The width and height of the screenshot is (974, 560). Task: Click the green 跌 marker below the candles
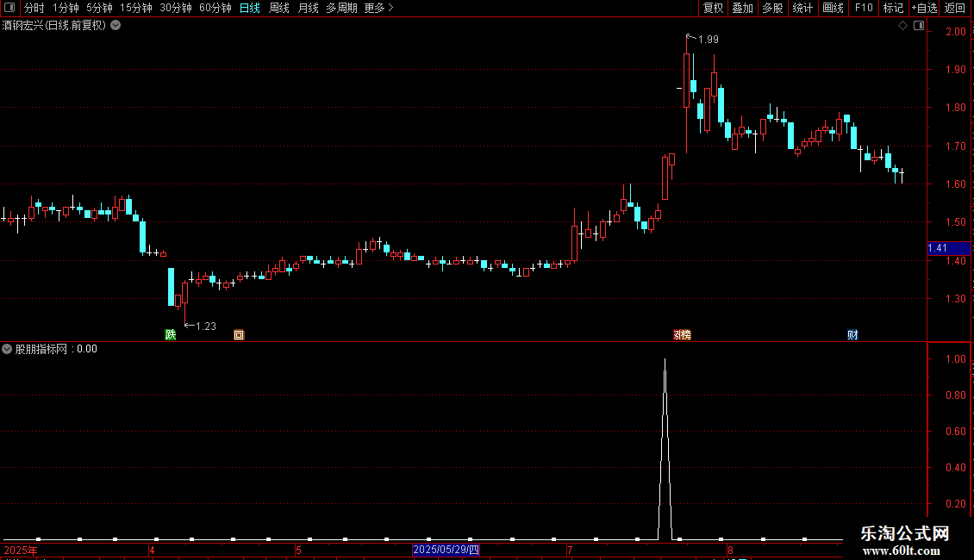click(x=170, y=334)
